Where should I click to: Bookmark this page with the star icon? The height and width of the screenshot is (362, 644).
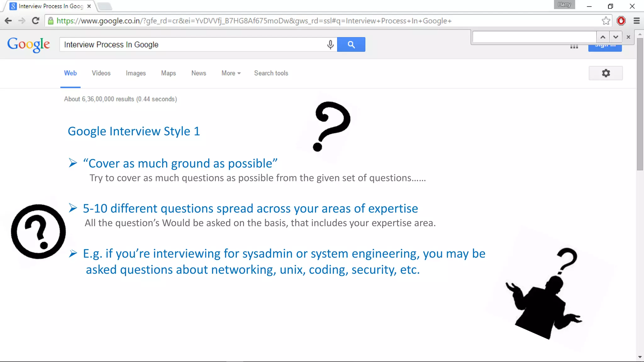click(606, 21)
